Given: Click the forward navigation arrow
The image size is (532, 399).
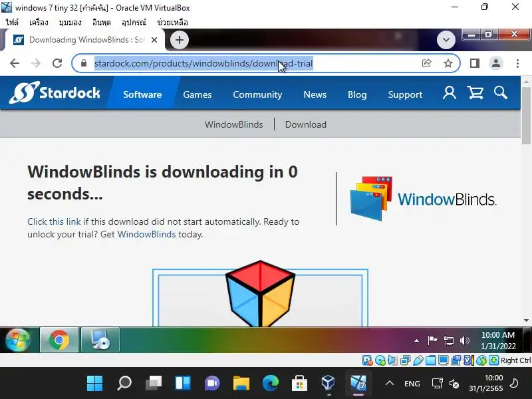Looking at the screenshot, I should pos(36,63).
